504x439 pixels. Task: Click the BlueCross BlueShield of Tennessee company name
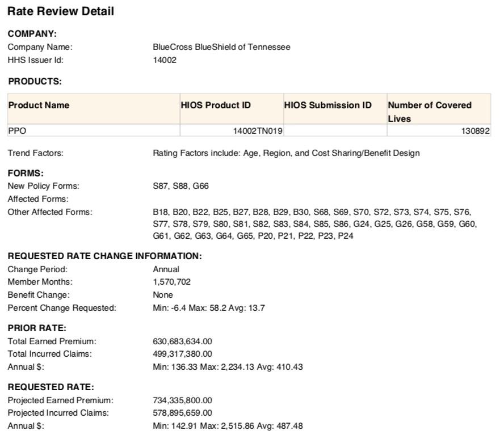point(221,47)
